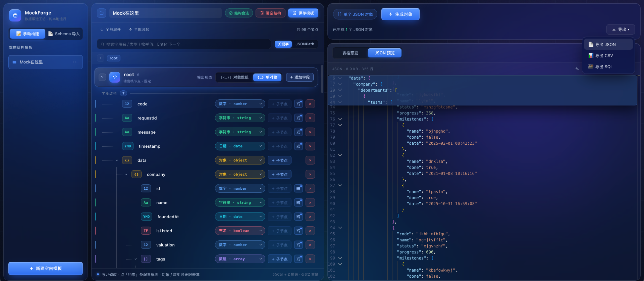Screen dimensions: 644x281
Task: Delete the valuation field with its X icon
Action: pyautogui.click(x=310, y=245)
